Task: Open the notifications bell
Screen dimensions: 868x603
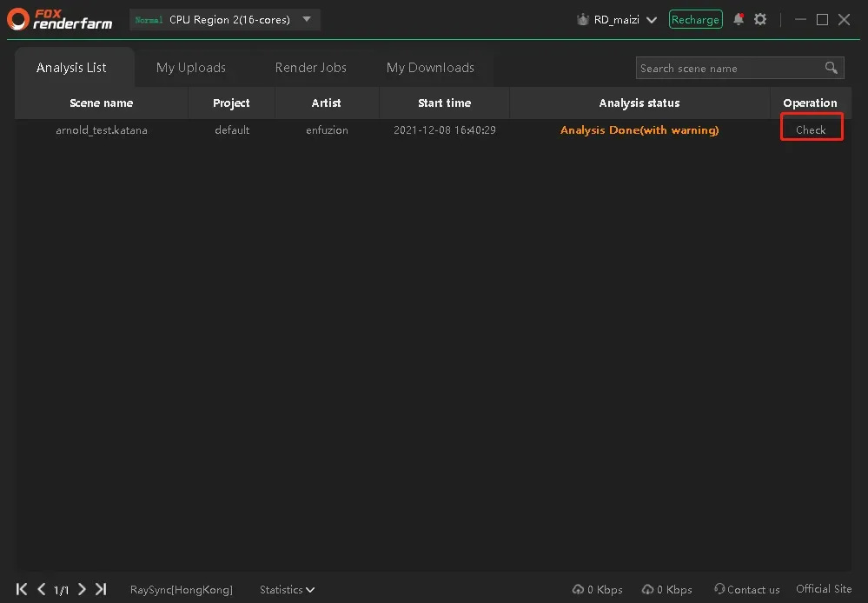Action: pos(739,19)
